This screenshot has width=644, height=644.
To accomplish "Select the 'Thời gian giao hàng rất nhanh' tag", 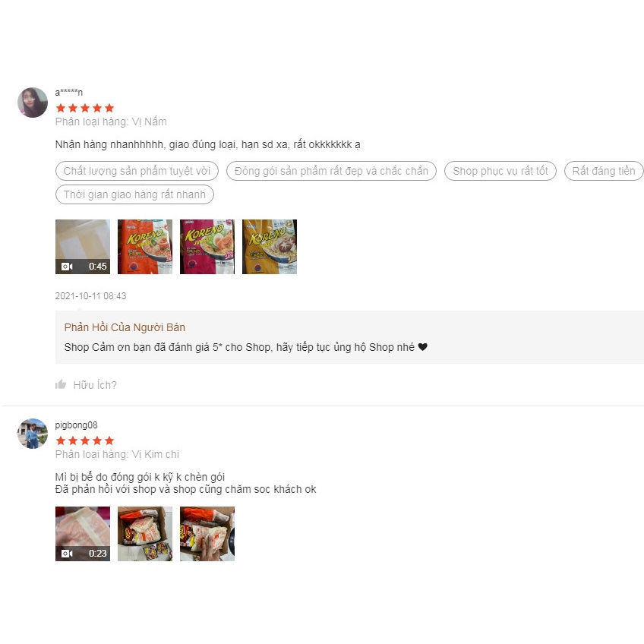I will pyautogui.click(x=134, y=194).
